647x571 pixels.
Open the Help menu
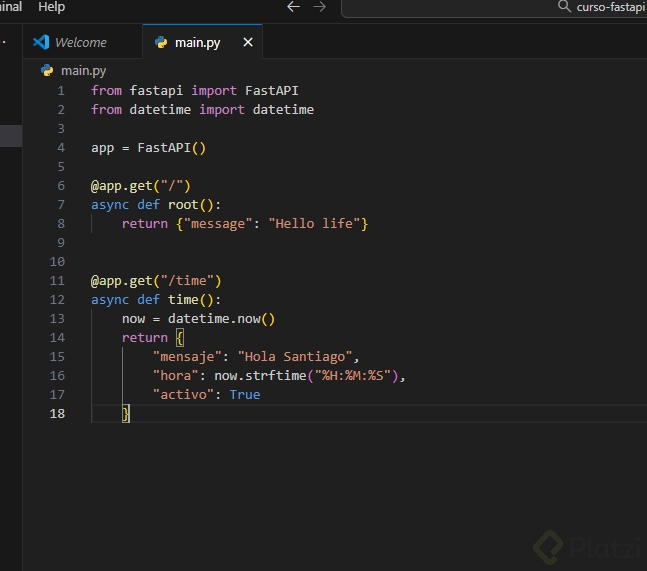51,7
